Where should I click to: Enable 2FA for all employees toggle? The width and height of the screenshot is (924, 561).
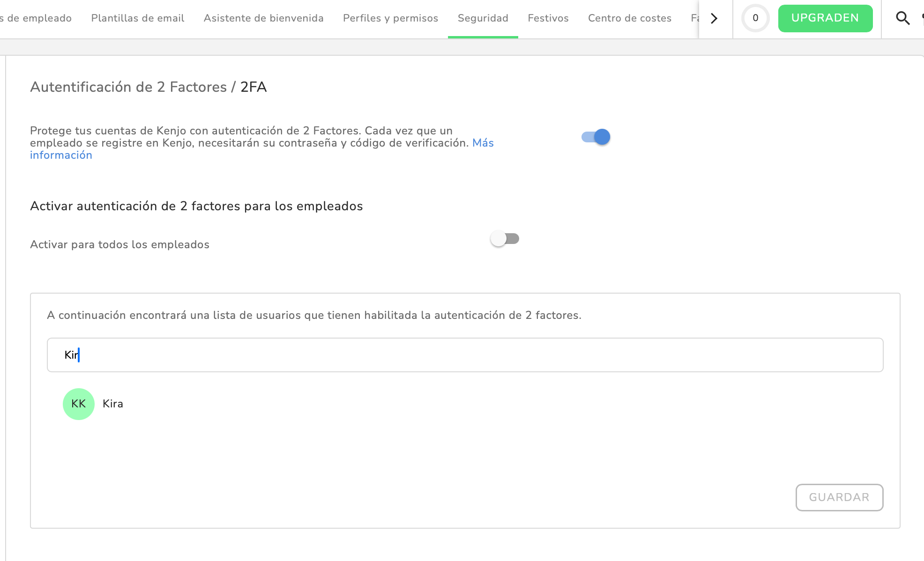505,239
